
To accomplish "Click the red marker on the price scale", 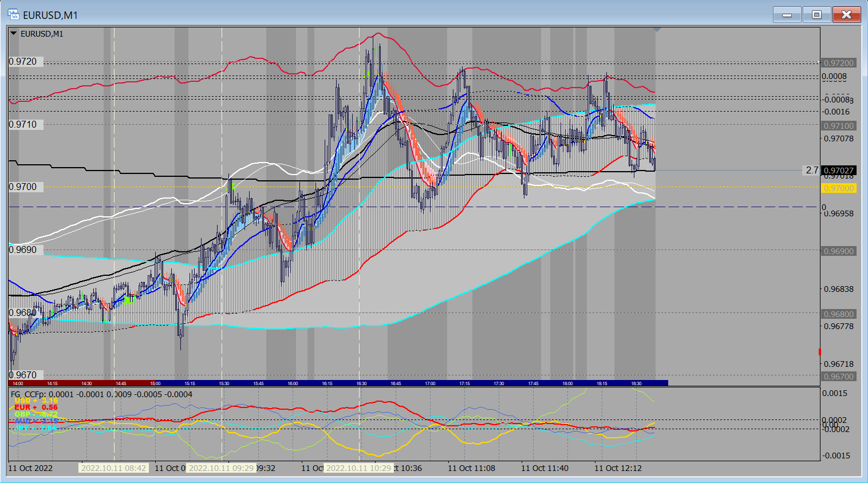I will pyautogui.click(x=820, y=351).
